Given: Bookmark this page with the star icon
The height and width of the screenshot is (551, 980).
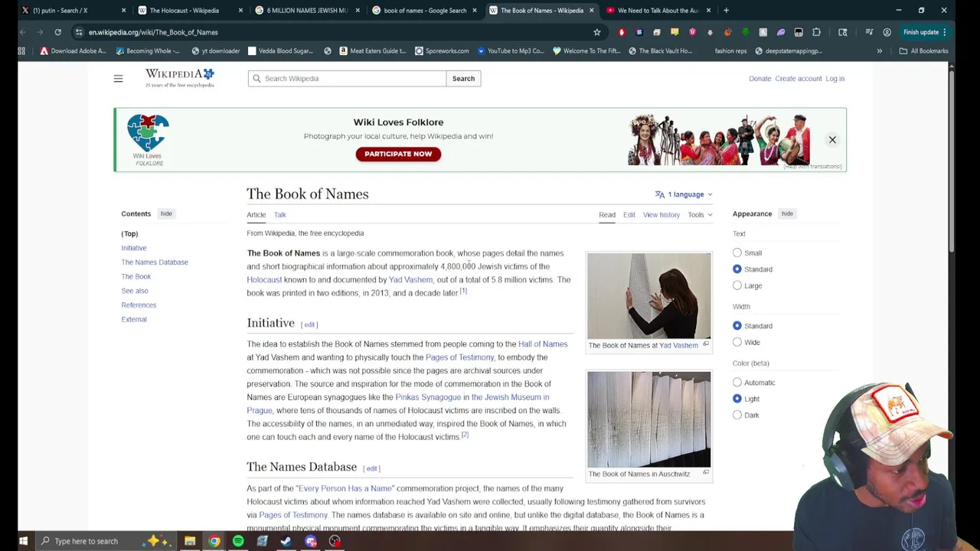Looking at the screenshot, I should 596,32.
